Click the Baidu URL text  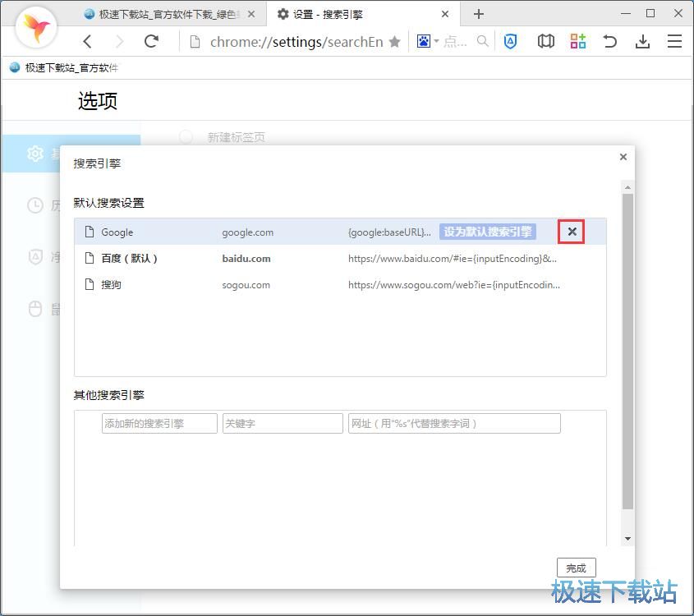point(453,259)
